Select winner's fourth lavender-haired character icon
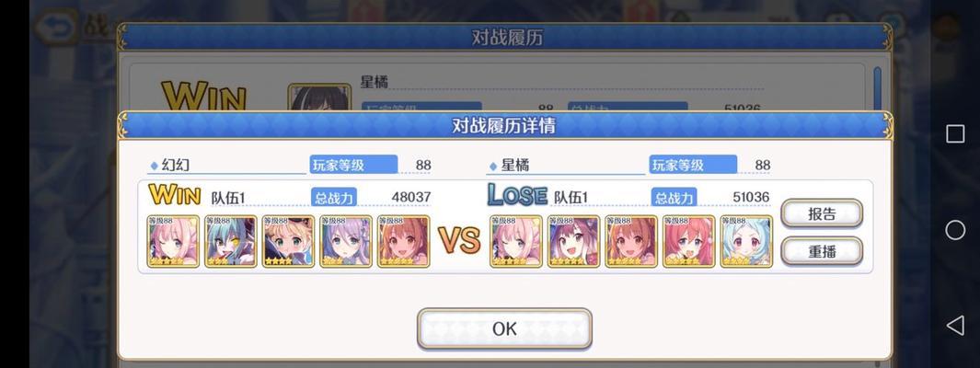This screenshot has width=980, height=368. point(346,241)
